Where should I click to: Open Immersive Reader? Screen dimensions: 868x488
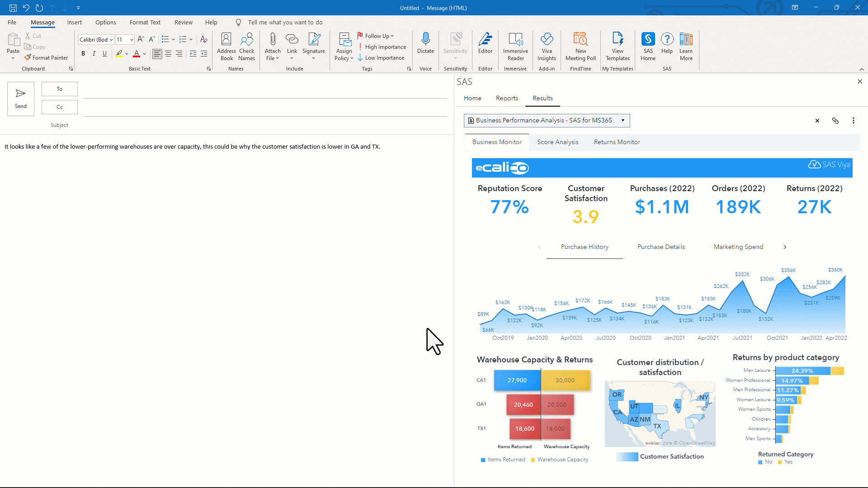point(515,46)
